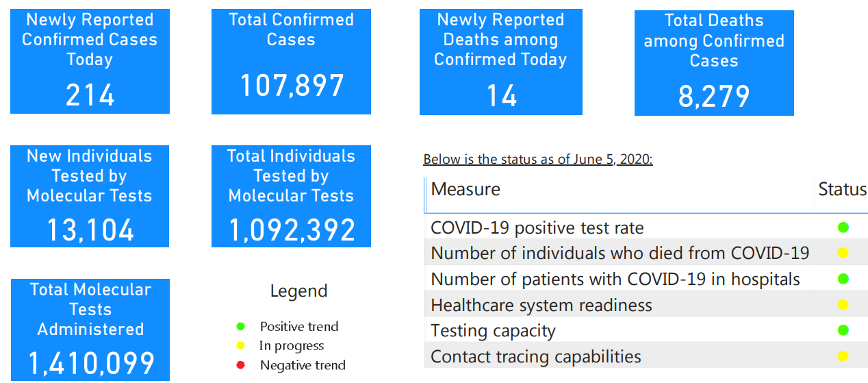Click New Individuals Tested by Molecular Tests tile
Image resolution: width=868 pixels, height=383 pixels.
[x=90, y=196]
